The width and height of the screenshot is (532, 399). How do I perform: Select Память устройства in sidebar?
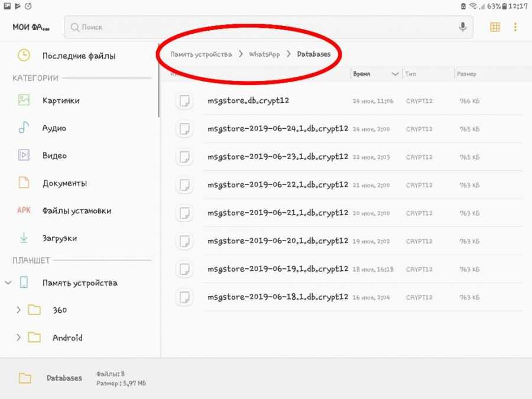[x=80, y=283]
